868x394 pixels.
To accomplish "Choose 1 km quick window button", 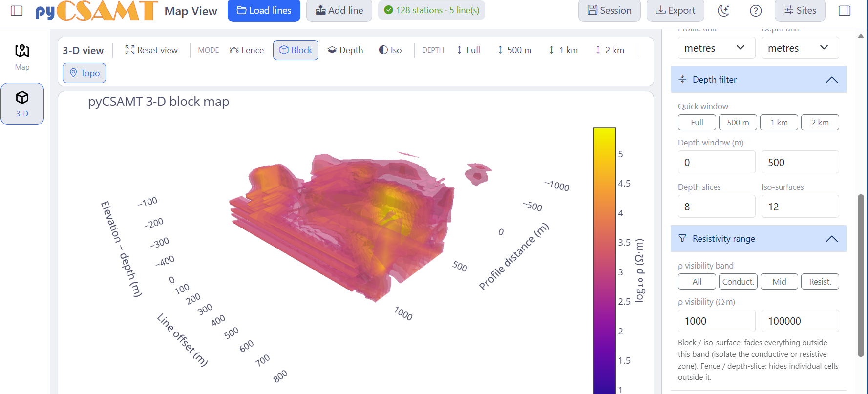I will [x=779, y=123].
